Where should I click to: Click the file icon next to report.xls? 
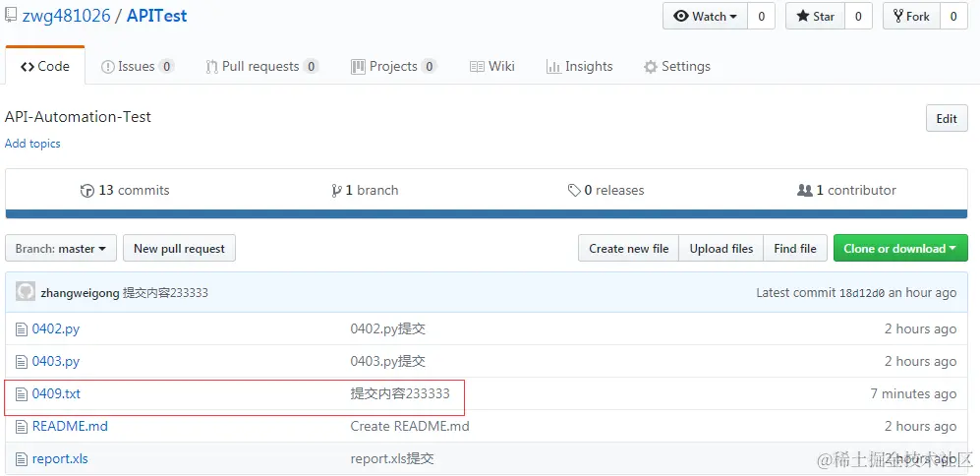point(22,459)
